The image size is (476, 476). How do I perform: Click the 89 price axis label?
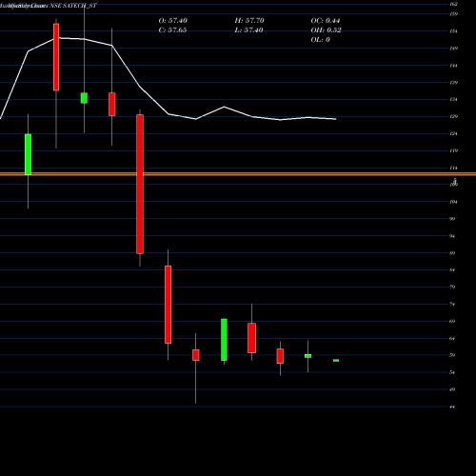pyautogui.click(x=452, y=253)
